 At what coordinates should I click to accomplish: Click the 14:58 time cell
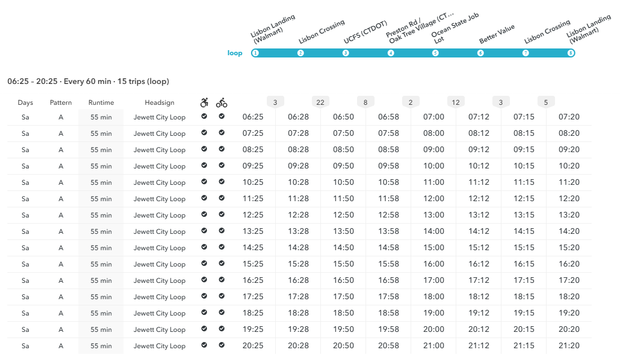pos(389,247)
